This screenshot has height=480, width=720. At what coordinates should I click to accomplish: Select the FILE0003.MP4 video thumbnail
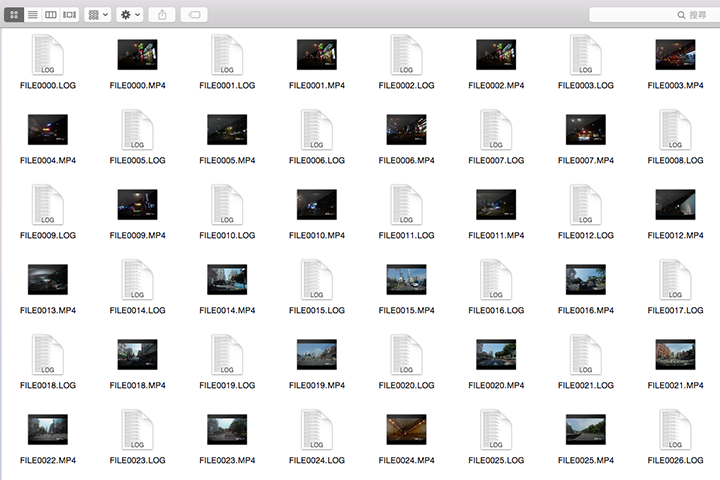coord(675,55)
